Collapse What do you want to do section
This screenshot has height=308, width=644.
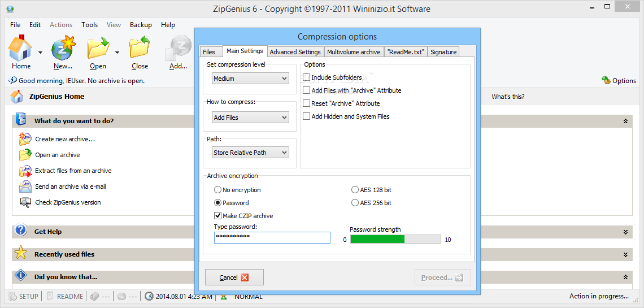625,121
